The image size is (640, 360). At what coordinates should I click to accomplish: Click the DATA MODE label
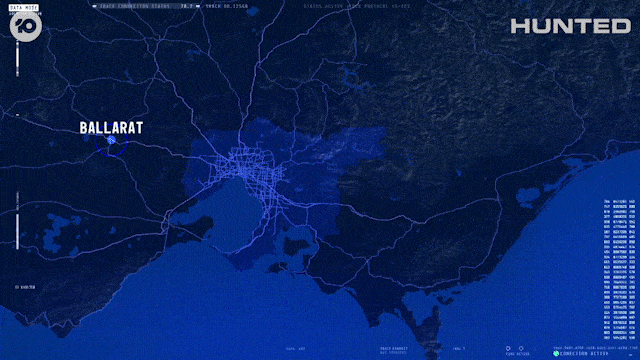pos(24,7)
